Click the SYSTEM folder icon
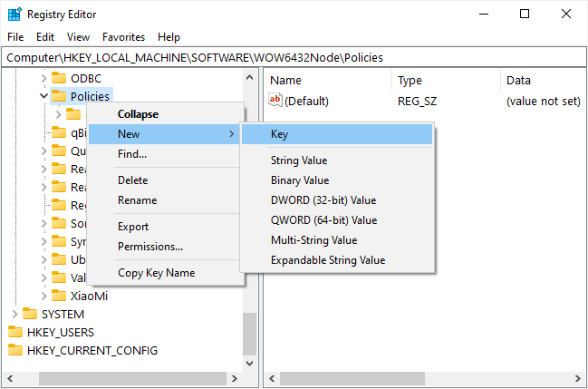The image size is (588, 389). tap(30, 314)
